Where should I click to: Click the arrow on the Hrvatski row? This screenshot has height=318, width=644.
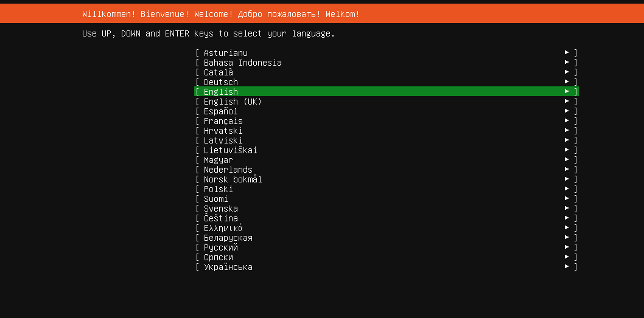(567, 131)
